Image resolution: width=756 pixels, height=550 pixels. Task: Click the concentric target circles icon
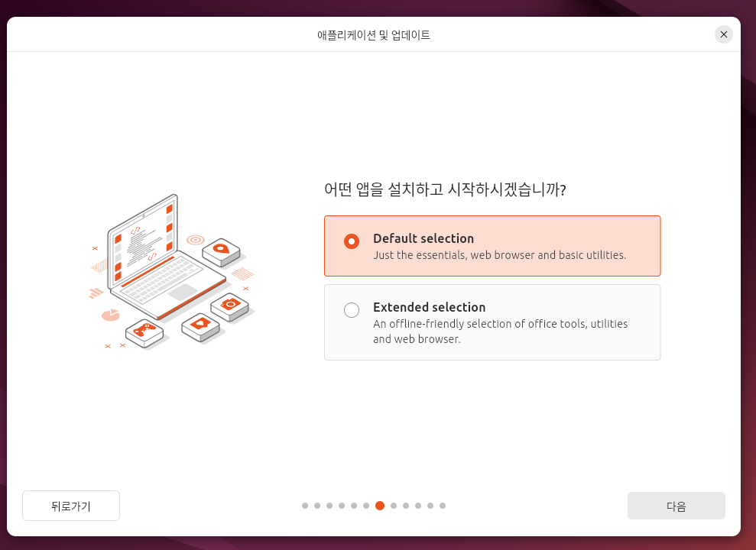click(195, 239)
